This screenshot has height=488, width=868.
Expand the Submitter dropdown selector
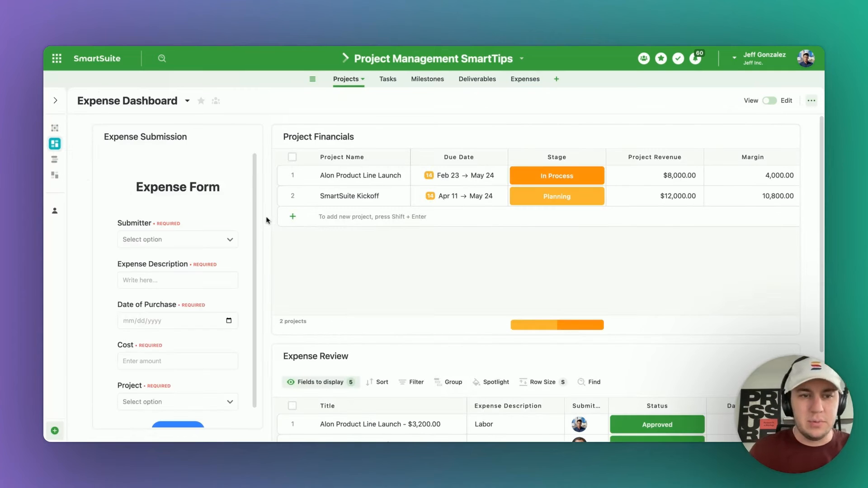click(x=178, y=239)
